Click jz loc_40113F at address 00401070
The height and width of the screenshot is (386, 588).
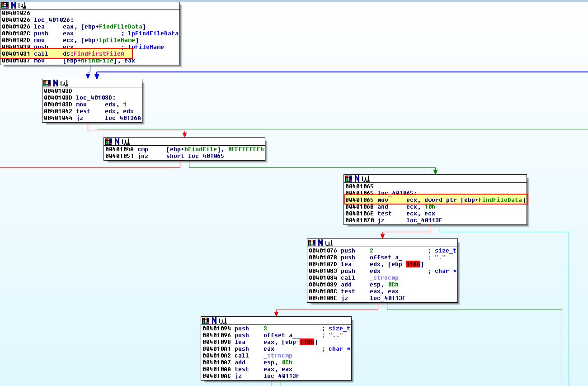click(394, 220)
